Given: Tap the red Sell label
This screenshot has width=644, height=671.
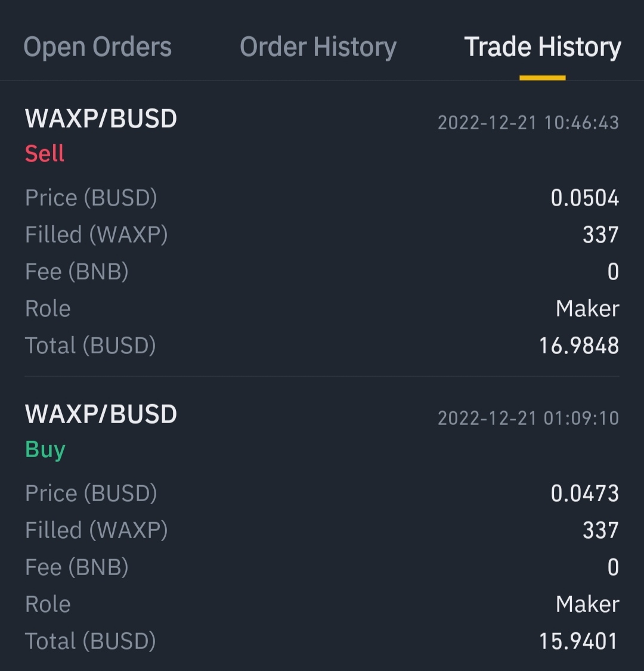Looking at the screenshot, I should [x=45, y=153].
